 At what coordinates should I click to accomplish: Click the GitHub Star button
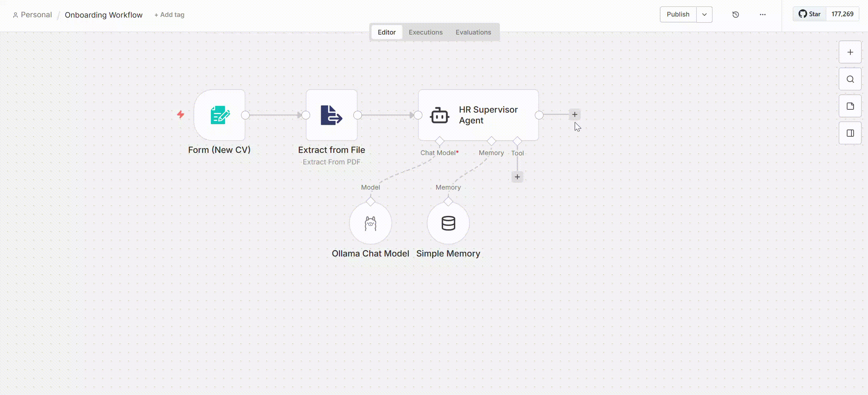[810, 14]
